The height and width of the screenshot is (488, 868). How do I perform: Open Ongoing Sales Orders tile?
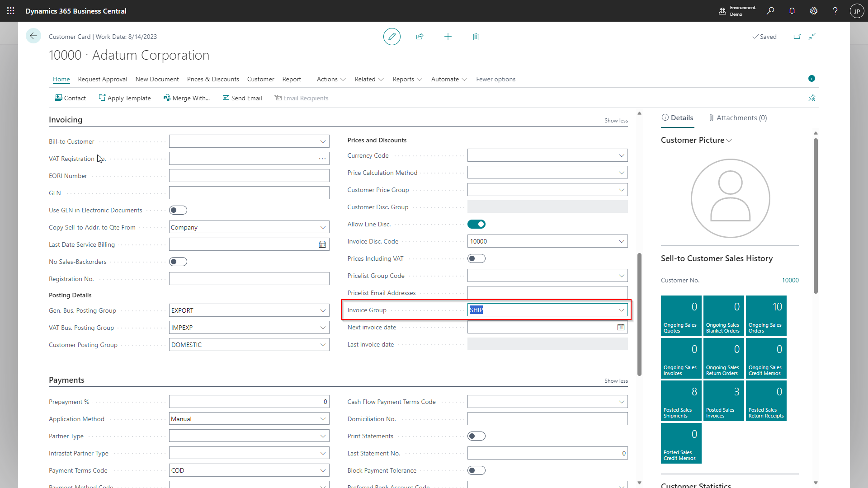coord(766,316)
